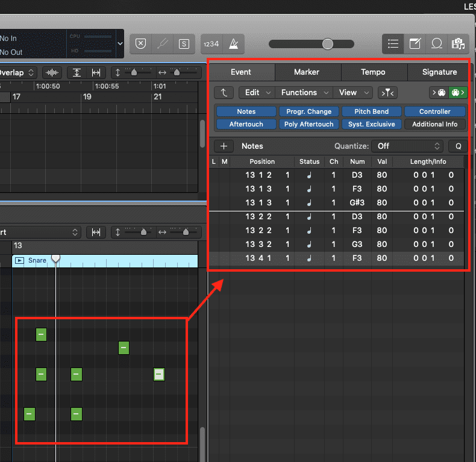Viewport: 476px width, 462px height.
Task: Toggle the green MIDI Out palette button
Action: 458,93
